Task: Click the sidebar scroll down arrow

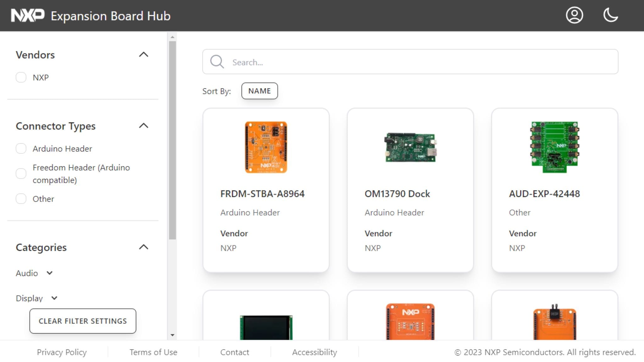Action: (172, 335)
